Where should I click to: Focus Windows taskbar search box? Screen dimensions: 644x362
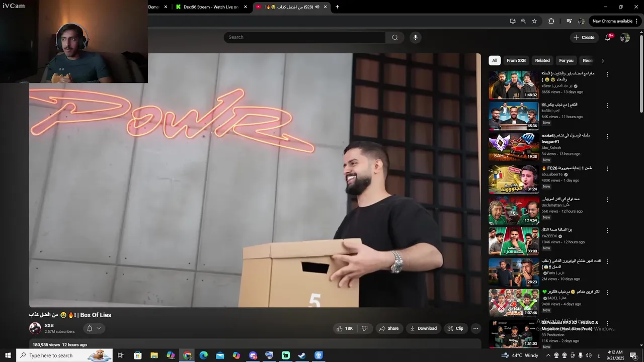64,355
